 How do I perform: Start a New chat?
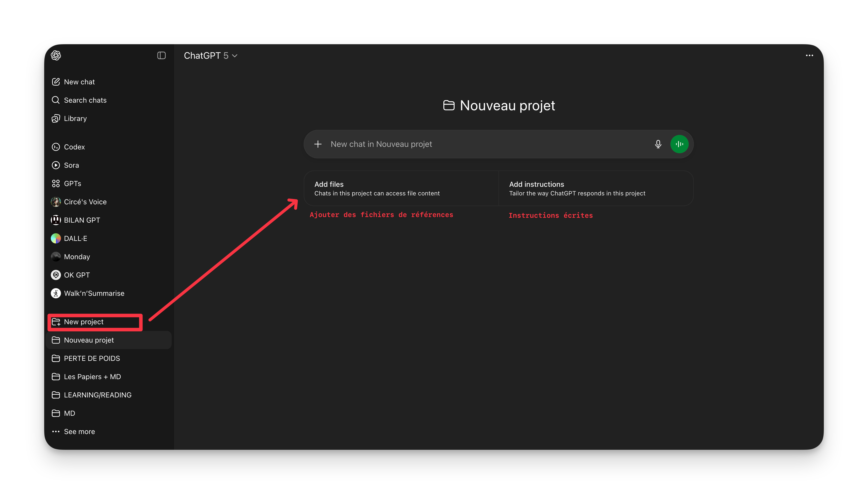pyautogui.click(x=79, y=82)
